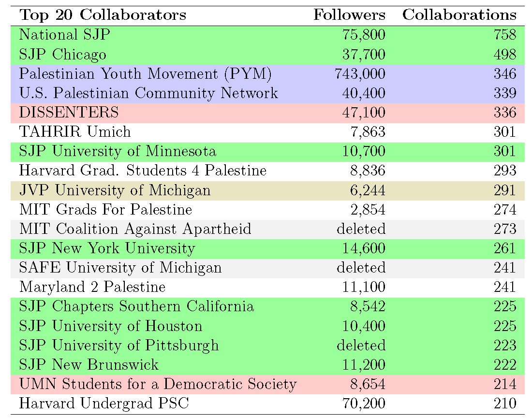The width and height of the screenshot is (532, 418).
Task: Click JVP University of Michigan row
Action: coord(115,190)
